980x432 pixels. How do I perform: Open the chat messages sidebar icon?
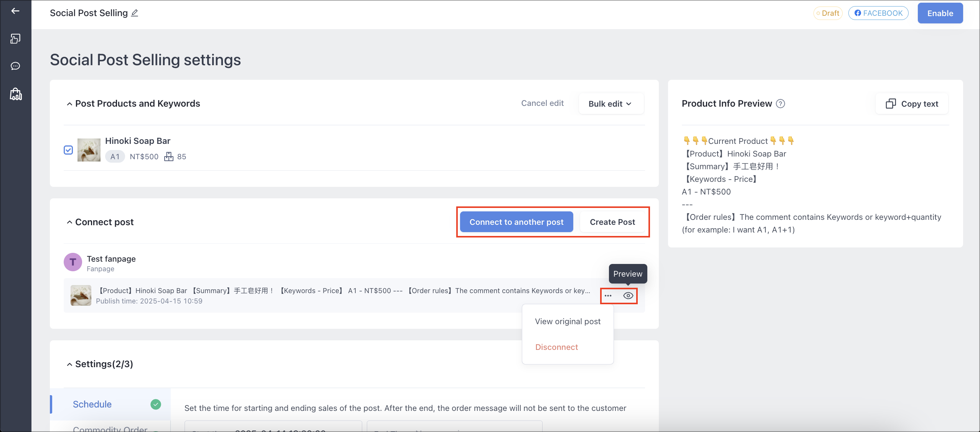pos(15,66)
